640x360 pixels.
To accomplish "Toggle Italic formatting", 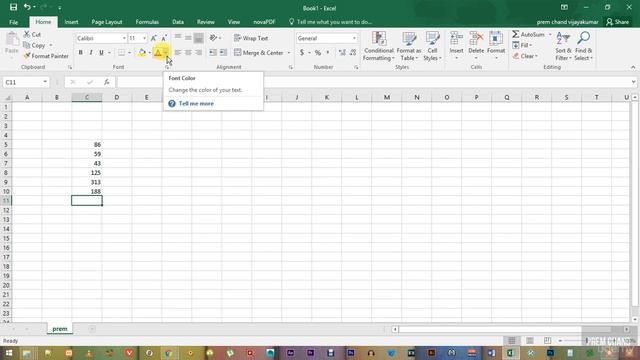I will 91,53.
